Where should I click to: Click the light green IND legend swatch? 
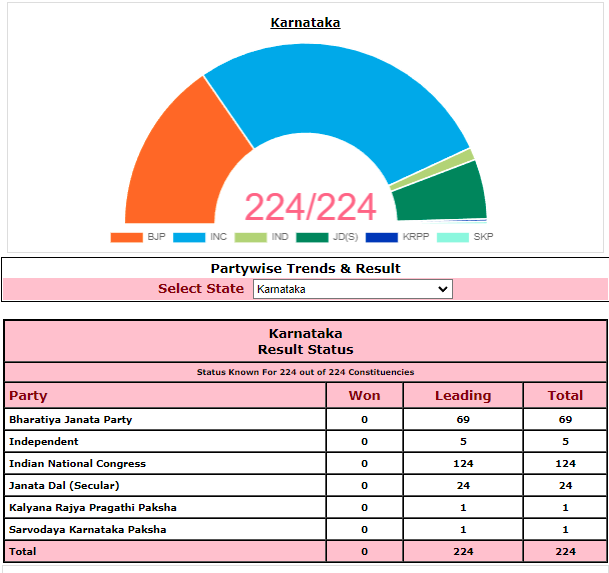point(251,237)
